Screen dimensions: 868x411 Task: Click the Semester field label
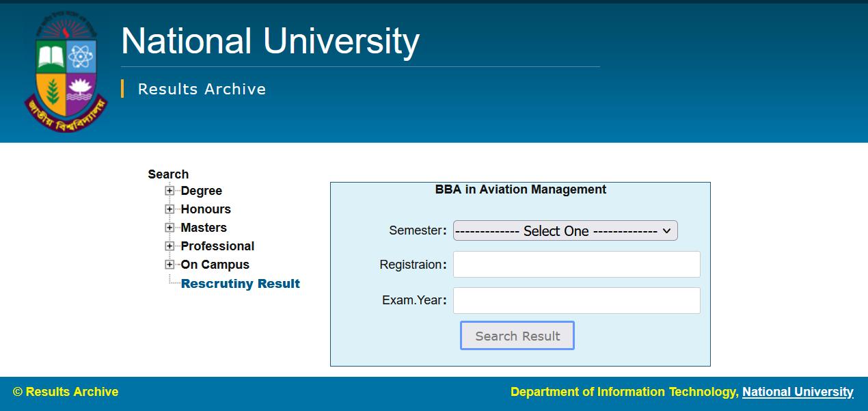pos(418,230)
